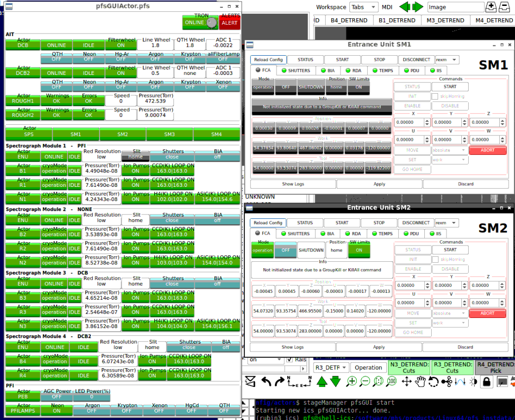This screenshot has width=515, height=420.
Task: Open the Workspace Tabs dropdown
Action: click(x=364, y=7)
